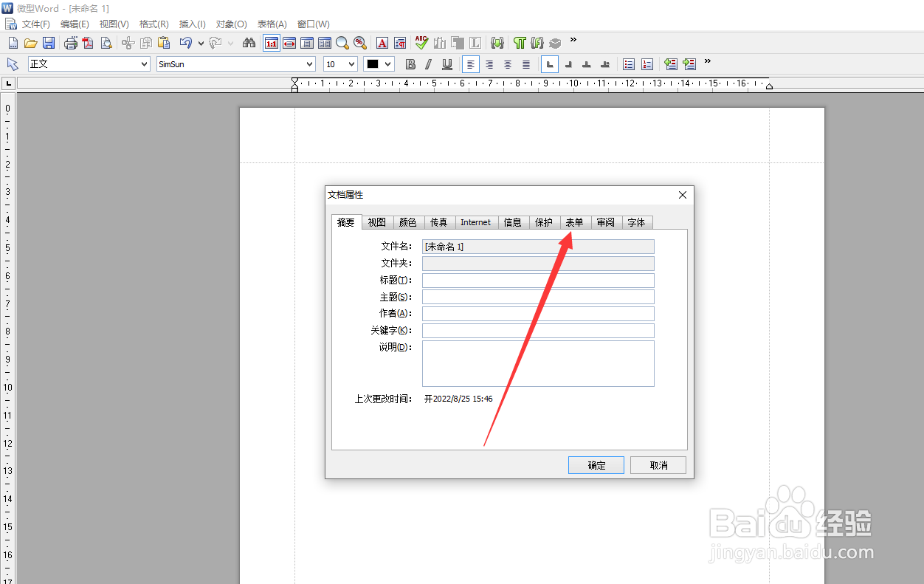This screenshot has height=584, width=924.
Task: Set zoom to 1:1 view icon
Action: click(x=271, y=43)
